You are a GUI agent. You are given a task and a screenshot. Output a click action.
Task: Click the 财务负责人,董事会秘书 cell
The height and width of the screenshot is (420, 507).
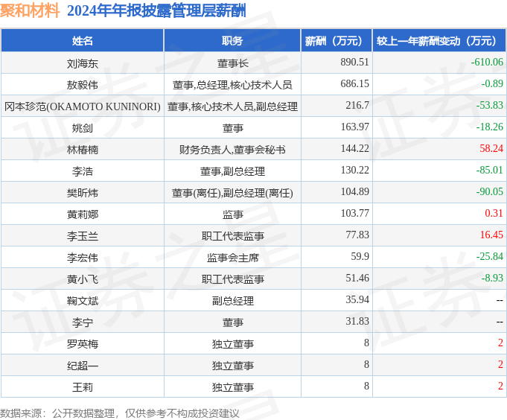(232, 150)
